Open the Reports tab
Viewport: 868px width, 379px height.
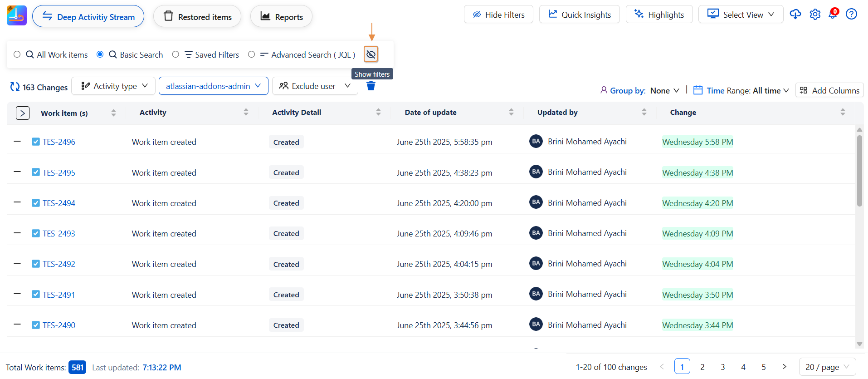[x=281, y=17]
